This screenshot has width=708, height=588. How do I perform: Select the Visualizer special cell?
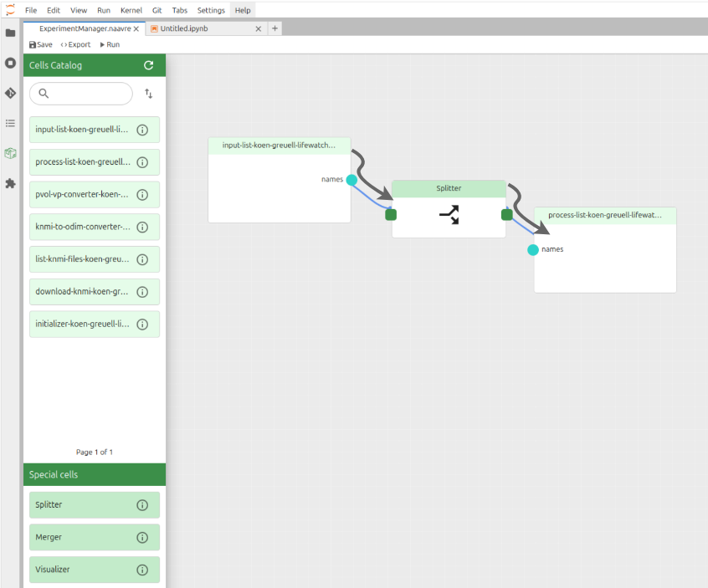pos(95,570)
